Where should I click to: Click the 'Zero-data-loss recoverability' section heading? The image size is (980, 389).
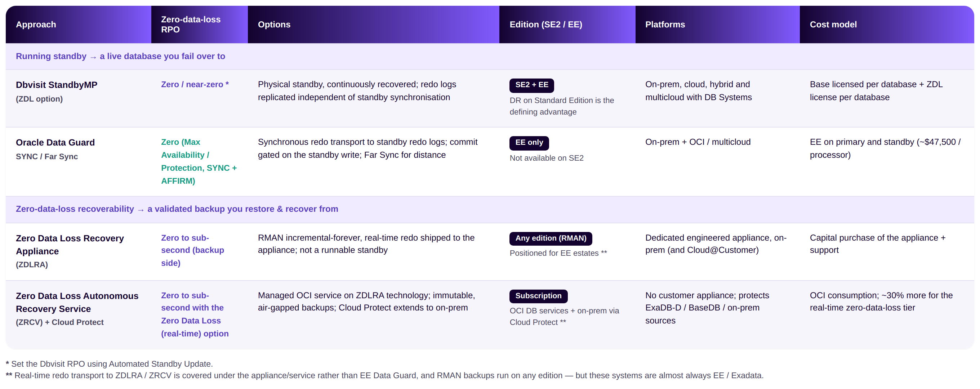point(177,209)
